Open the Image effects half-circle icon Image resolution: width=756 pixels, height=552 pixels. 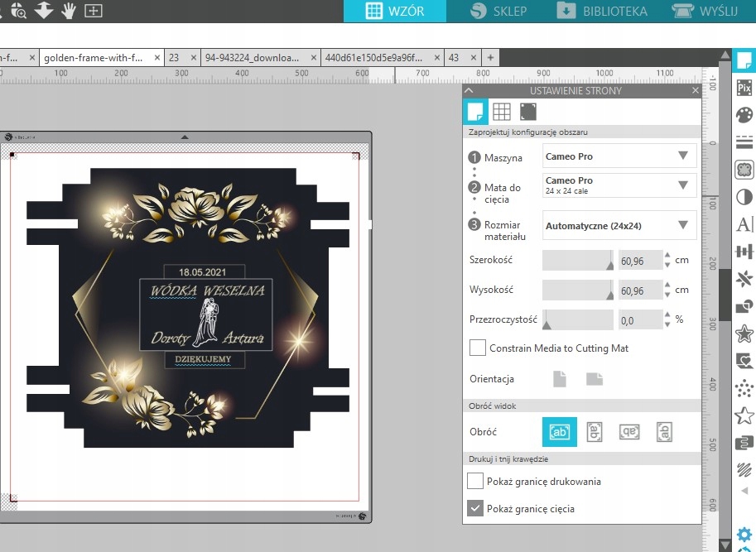point(744,196)
